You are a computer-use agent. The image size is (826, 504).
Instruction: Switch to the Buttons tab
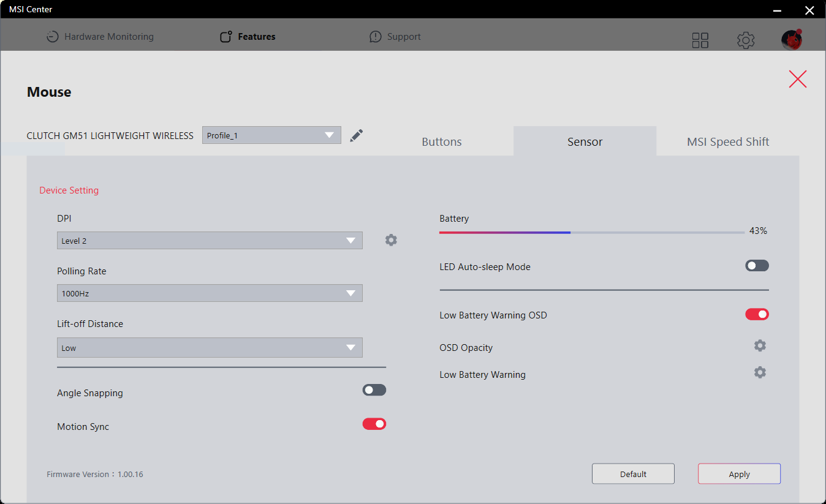442,141
